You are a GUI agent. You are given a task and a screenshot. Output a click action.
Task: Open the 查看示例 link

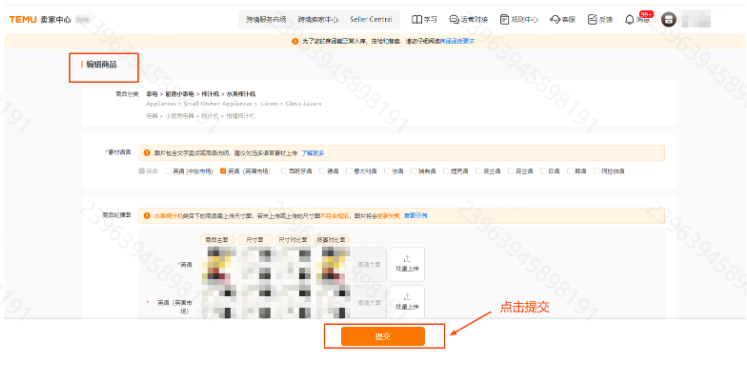coord(415,215)
